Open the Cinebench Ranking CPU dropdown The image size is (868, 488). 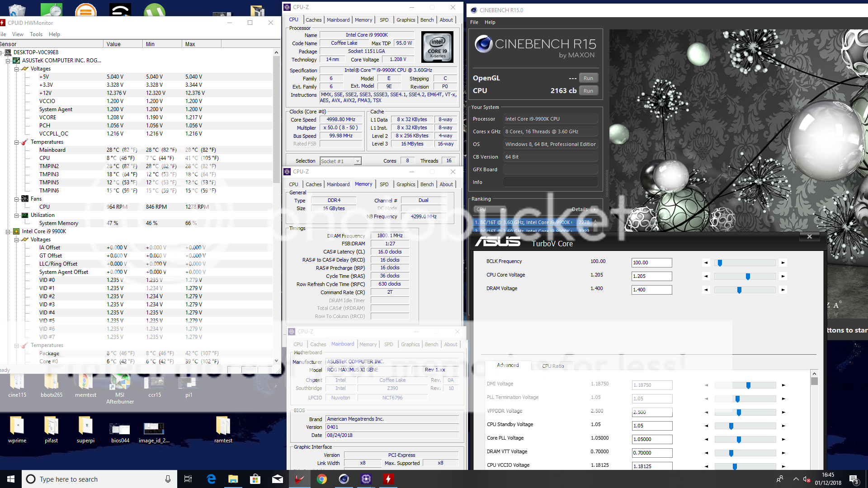[x=490, y=209]
